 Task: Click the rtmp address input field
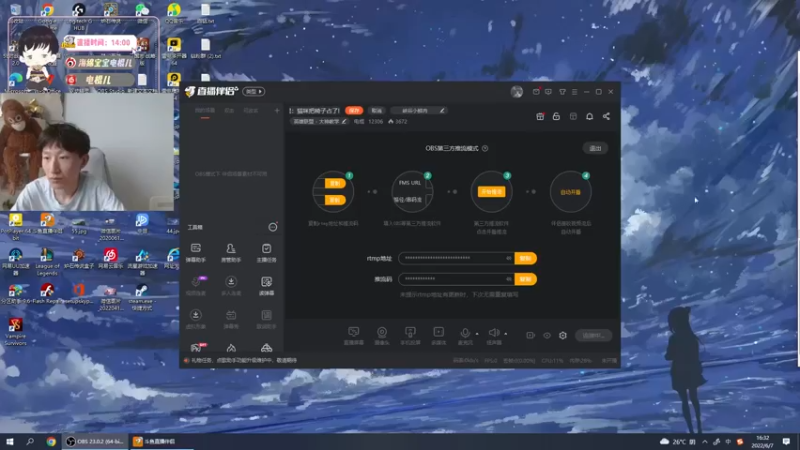coord(457,258)
